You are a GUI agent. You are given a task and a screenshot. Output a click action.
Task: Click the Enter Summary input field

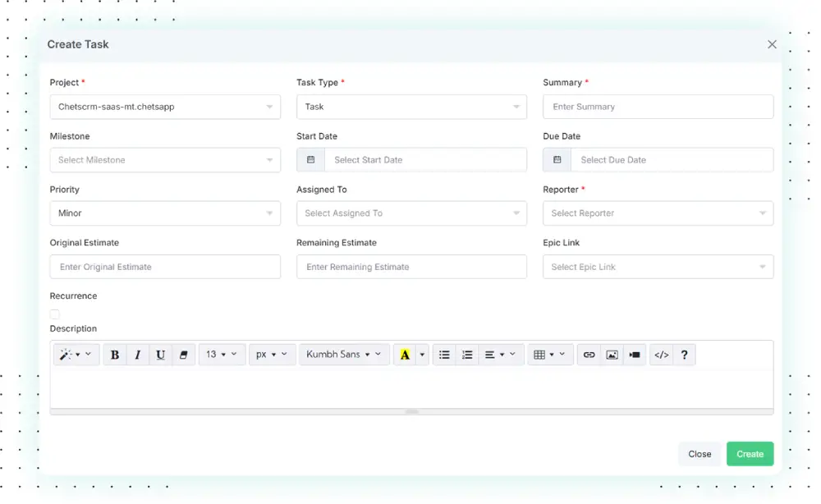pos(658,107)
